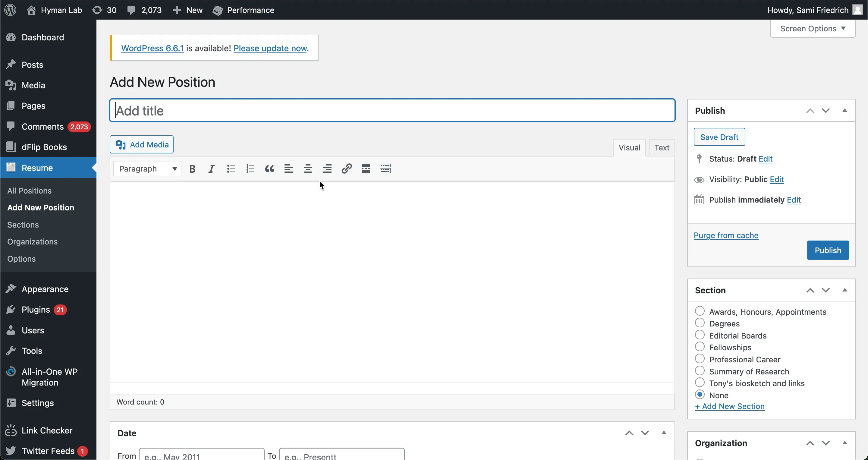Viewport: 868px width, 460px height.
Task: Expand the Screen Options panel
Action: click(x=813, y=29)
